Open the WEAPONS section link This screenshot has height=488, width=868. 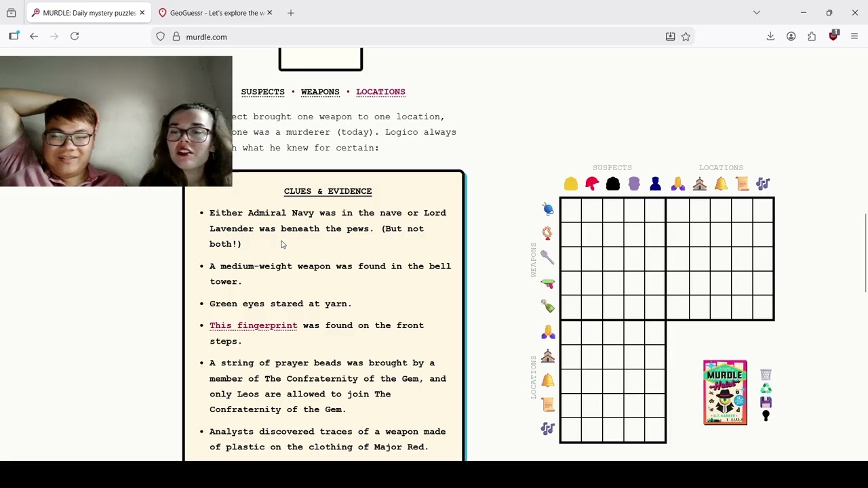coord(320,91)
